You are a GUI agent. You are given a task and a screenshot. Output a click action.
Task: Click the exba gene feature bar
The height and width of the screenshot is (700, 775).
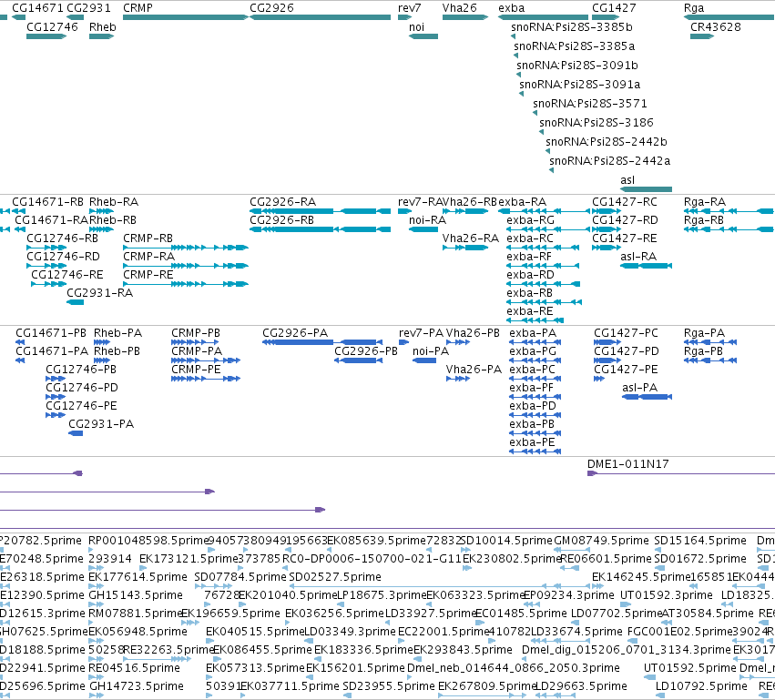(x=543, y=17)
